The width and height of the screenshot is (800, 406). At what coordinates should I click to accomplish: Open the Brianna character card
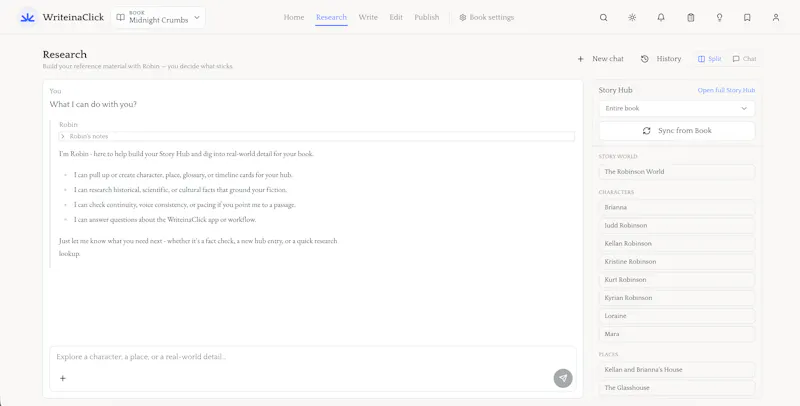677,208
